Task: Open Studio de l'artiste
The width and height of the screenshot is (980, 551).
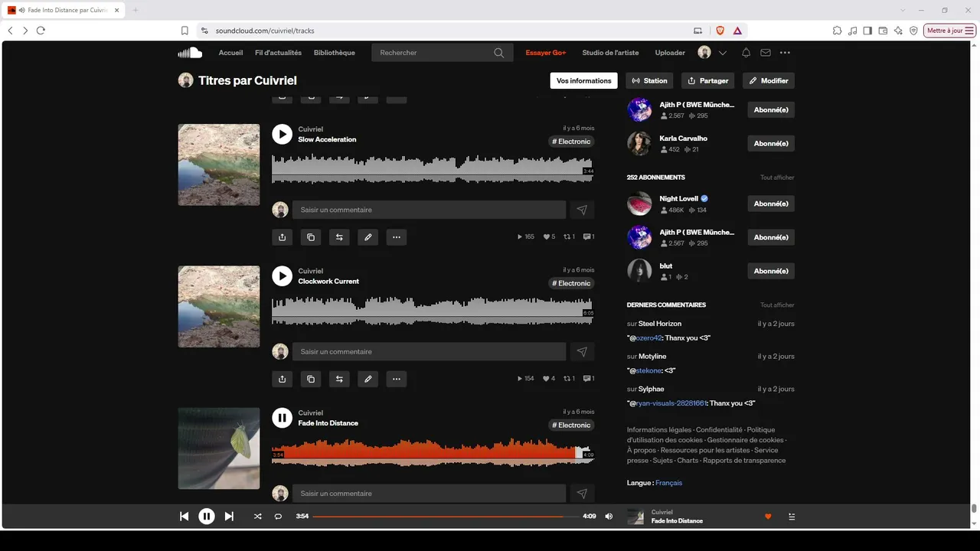Action: (x=610, y=53)
